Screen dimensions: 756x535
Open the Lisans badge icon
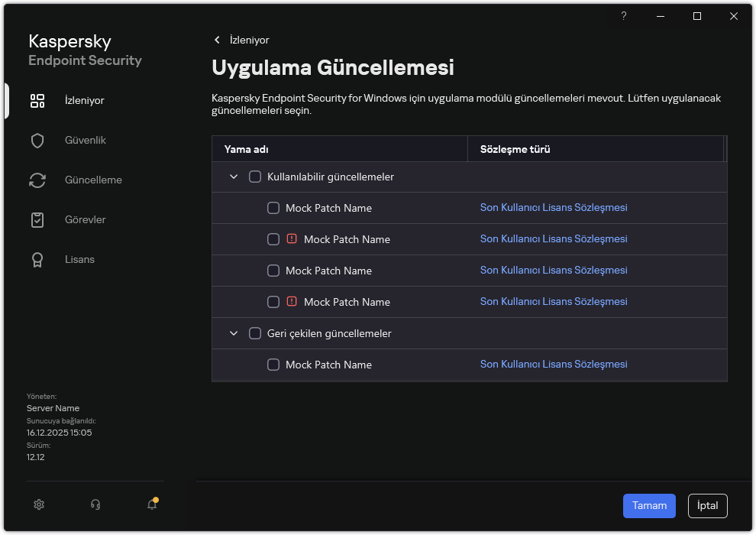37,260
